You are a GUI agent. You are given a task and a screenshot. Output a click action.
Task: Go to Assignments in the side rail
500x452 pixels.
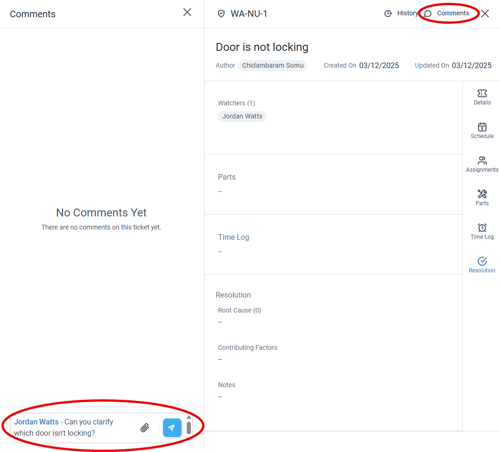pos(482,164)
